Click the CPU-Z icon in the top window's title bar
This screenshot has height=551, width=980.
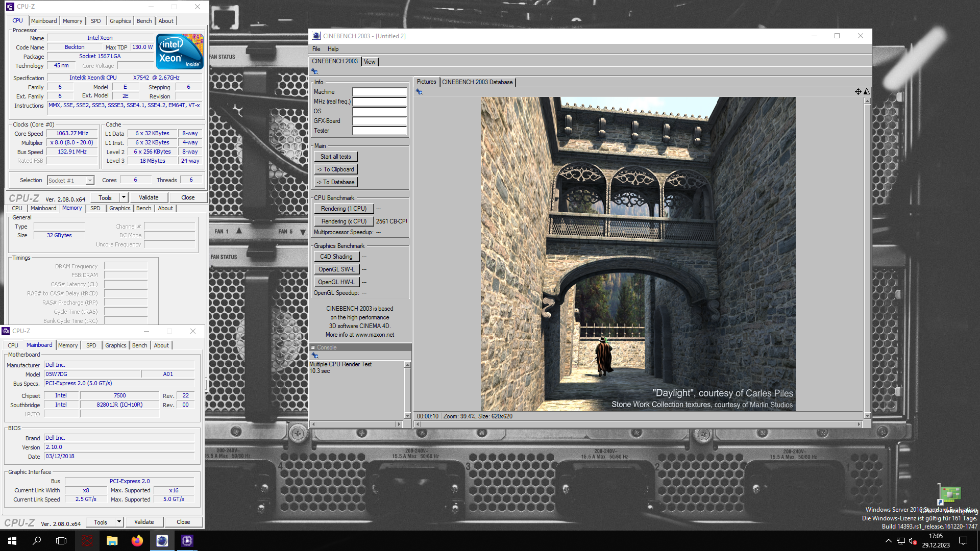click(x=10, y=7)
